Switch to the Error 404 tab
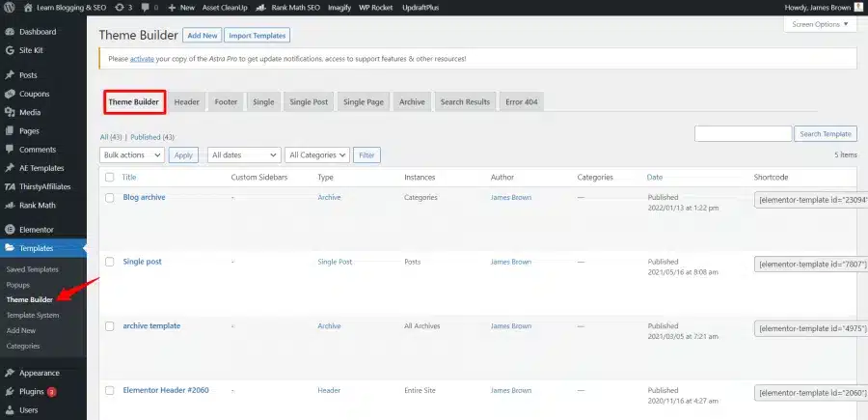Screen dimensions: 868x420 click(x=522, y=102)
